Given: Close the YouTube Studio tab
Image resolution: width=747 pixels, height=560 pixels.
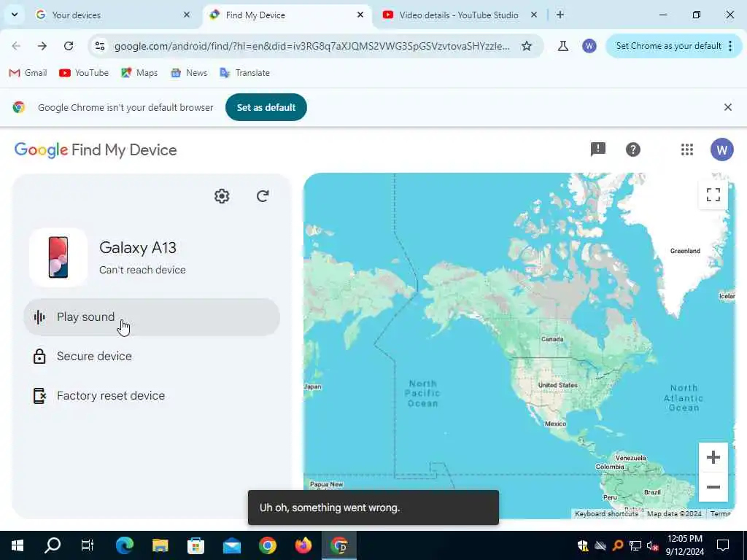Looking at the screenshot, I should [534, 15].
